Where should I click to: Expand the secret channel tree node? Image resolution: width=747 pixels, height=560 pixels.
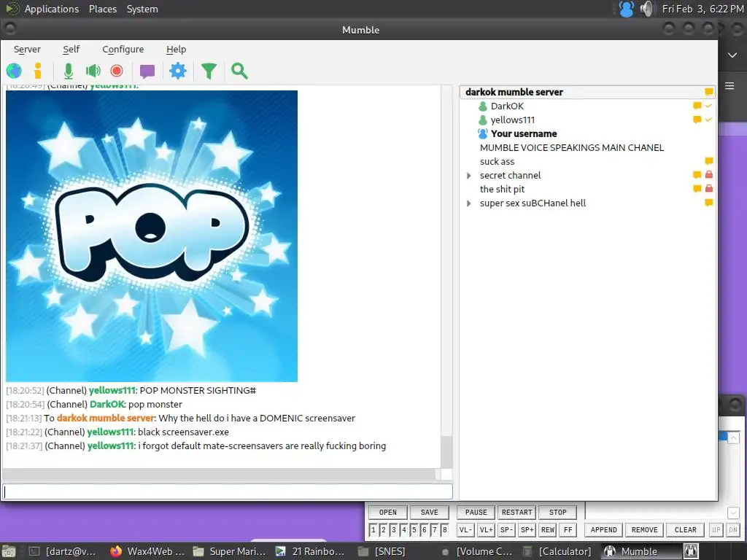(469, 176)
